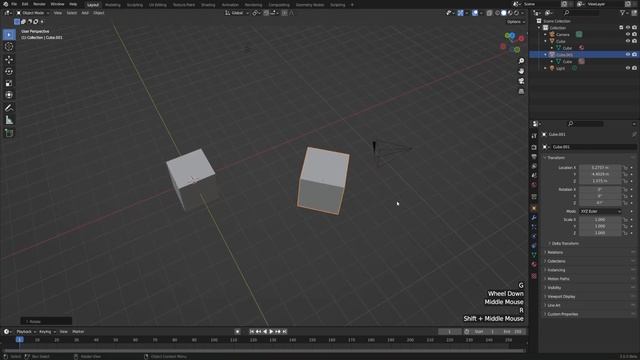
Task: Toggle camera view icon in viewport
Action: [x=521, y=81]
